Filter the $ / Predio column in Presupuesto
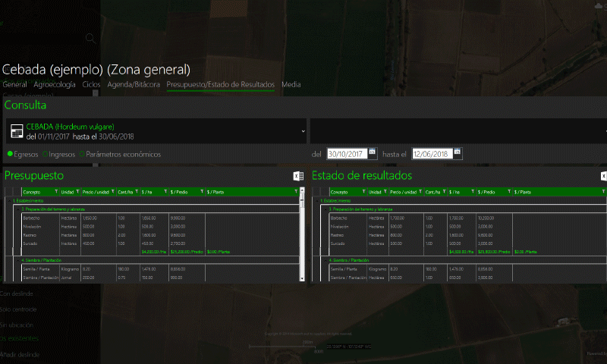 pos(200,193)
